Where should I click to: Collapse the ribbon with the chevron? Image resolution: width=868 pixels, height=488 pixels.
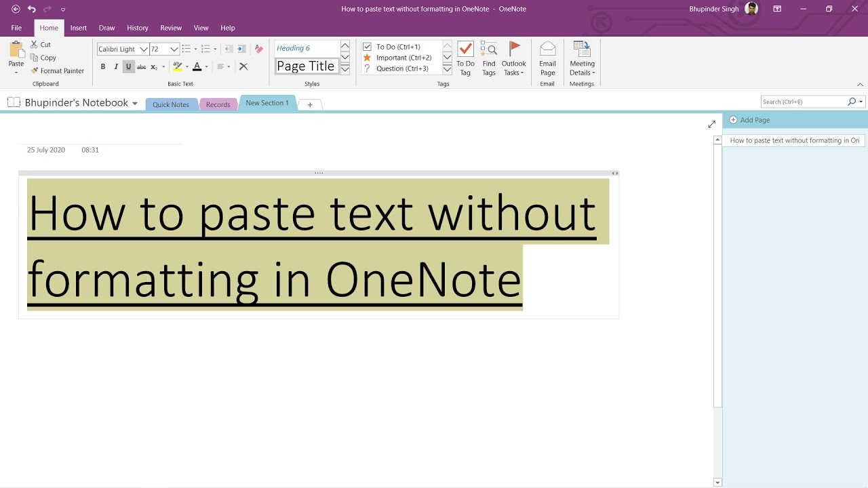861,85
